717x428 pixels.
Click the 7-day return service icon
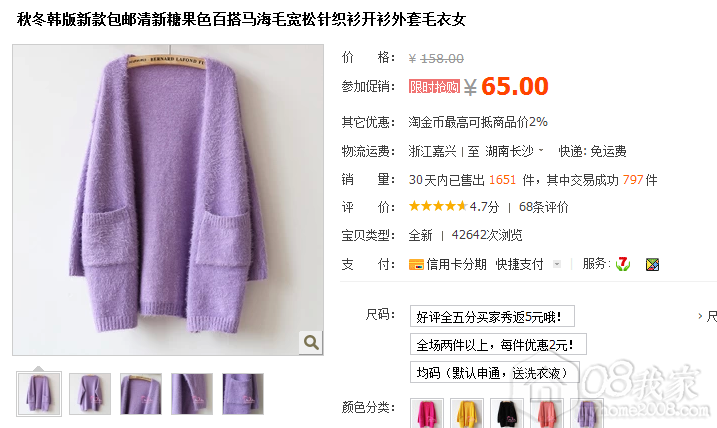coord(622,264)
